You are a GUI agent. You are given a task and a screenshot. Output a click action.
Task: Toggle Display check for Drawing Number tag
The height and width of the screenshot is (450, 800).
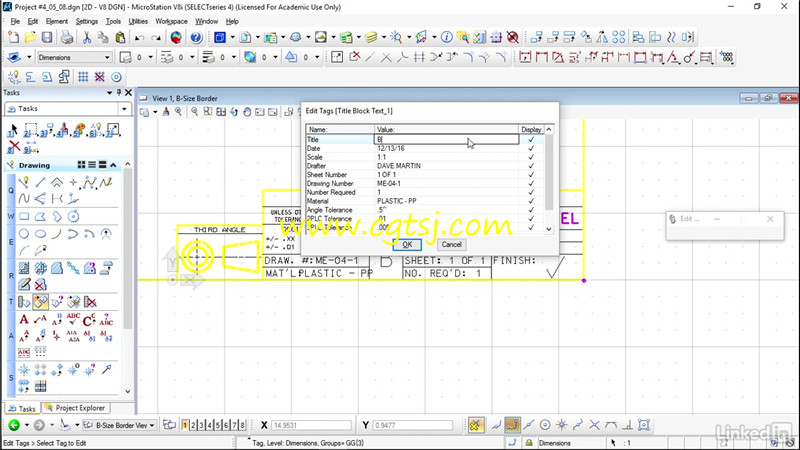tap(531, 183)
